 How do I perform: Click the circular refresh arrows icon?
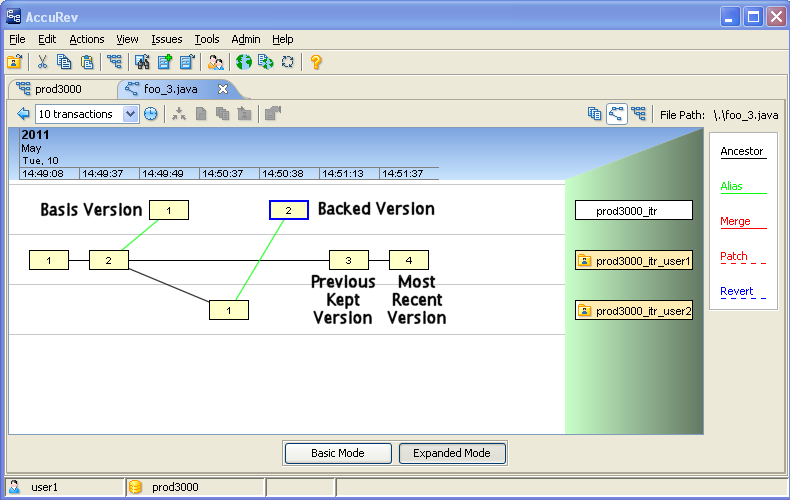click(x=288, y=62)
